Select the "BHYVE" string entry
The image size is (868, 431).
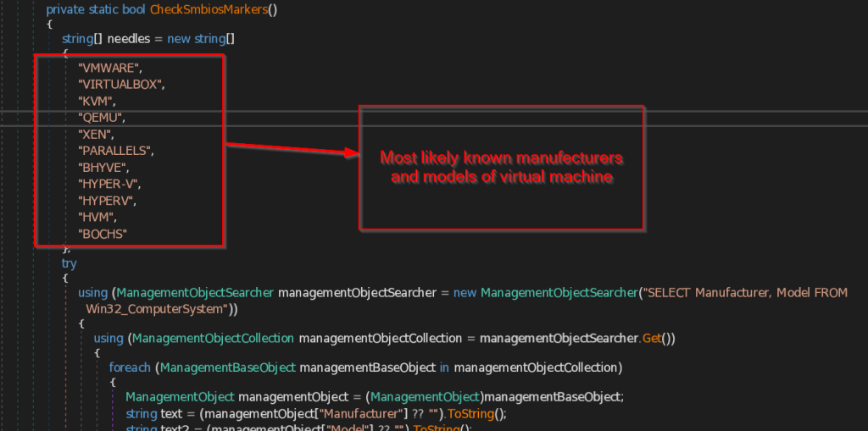click(101, 168)
